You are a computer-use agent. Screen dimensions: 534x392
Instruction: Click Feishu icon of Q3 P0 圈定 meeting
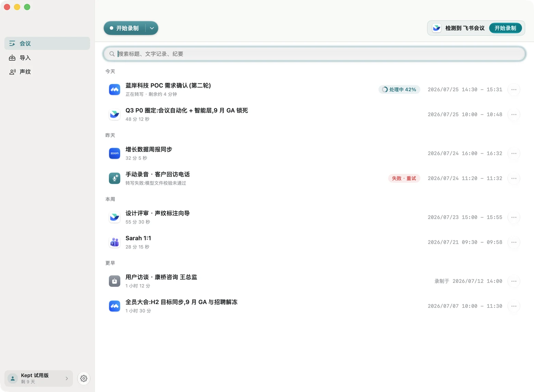coord(114,114)
